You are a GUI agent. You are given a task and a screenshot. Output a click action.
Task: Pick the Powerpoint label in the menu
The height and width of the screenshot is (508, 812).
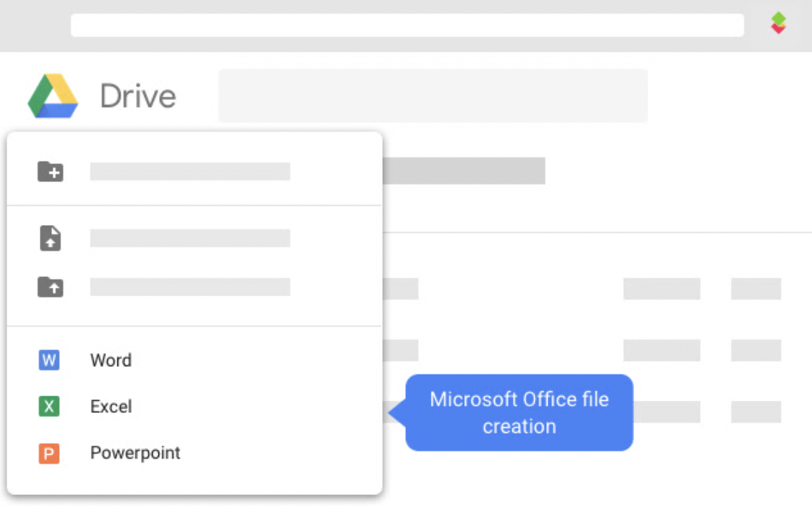pos(135,452)
